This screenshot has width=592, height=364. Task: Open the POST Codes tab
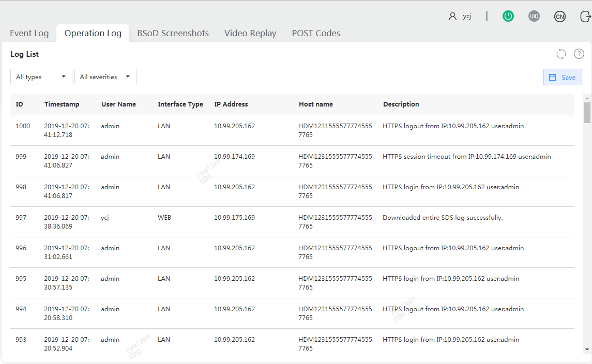316,33
